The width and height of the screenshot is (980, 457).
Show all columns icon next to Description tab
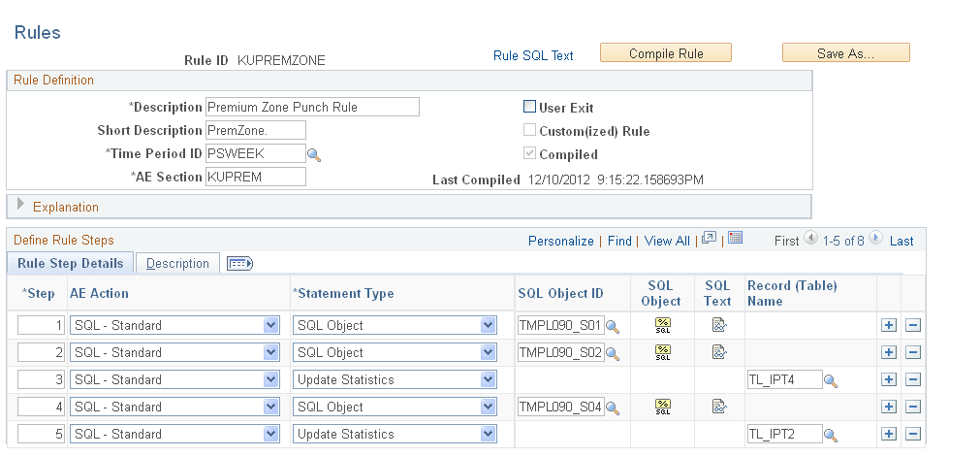click(239, 264)
